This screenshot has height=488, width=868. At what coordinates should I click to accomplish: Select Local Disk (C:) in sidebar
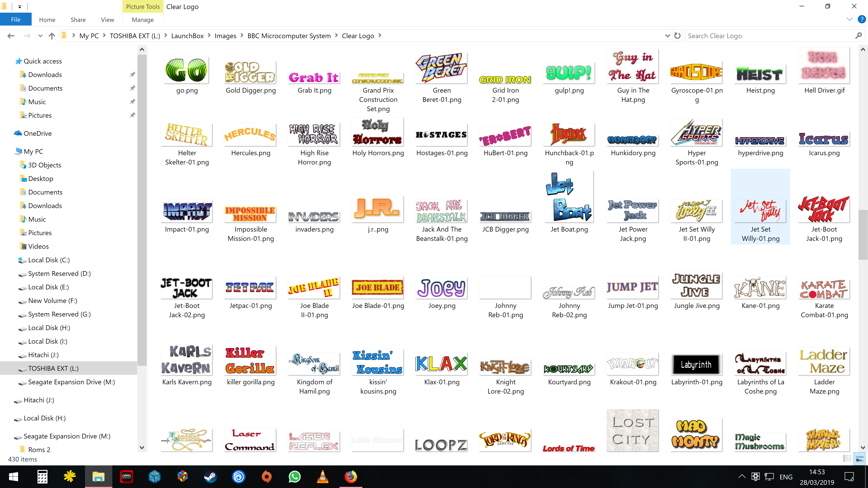[x=49, y=260]
